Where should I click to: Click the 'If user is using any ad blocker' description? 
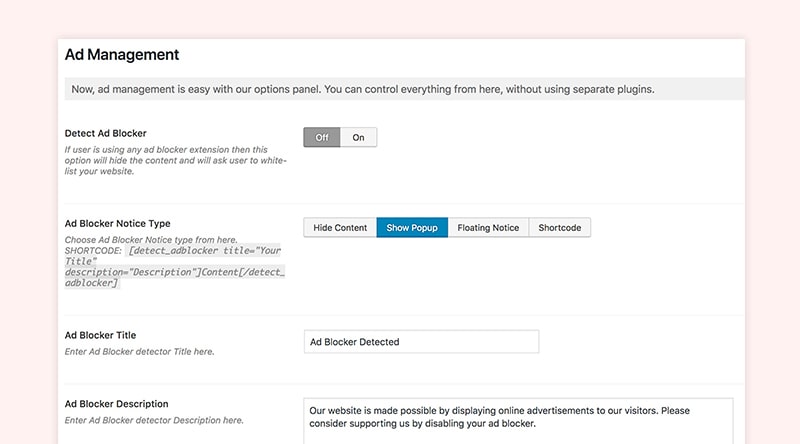coord(176,160)
